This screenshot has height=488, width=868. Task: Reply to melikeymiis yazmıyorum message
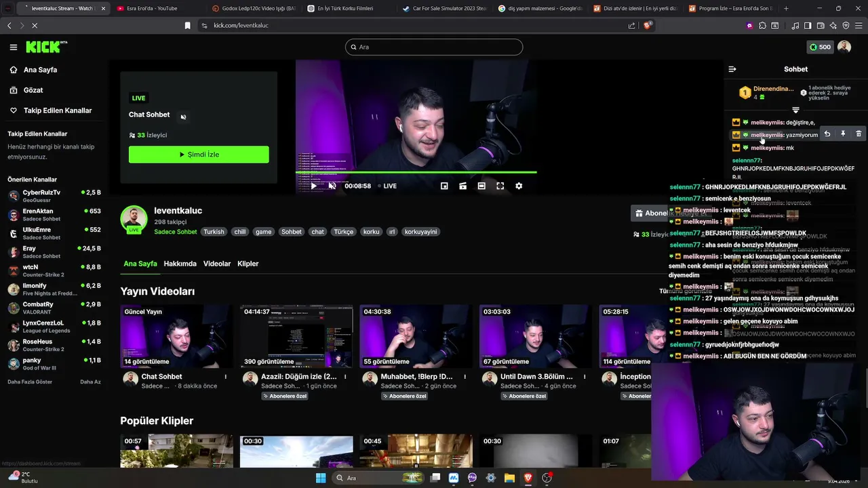[x=827, y=134]
